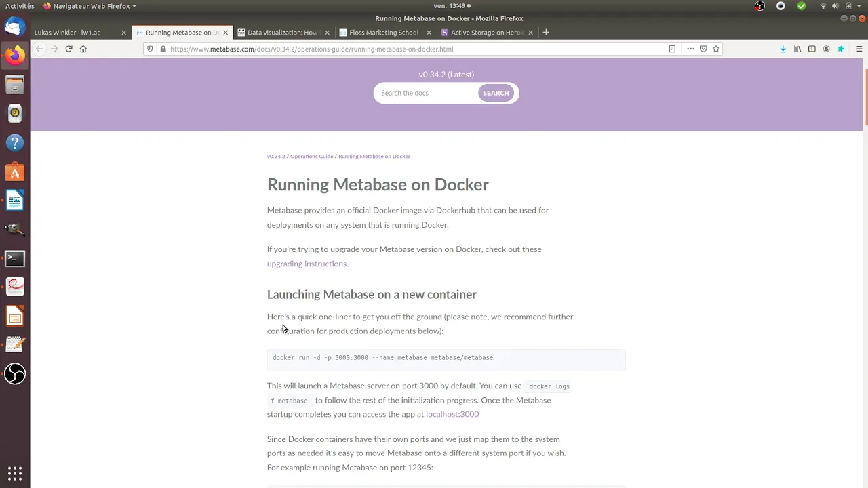Close the 'Floss Marketing School' tab
868x488 pixels.
[x=429, y=33]
